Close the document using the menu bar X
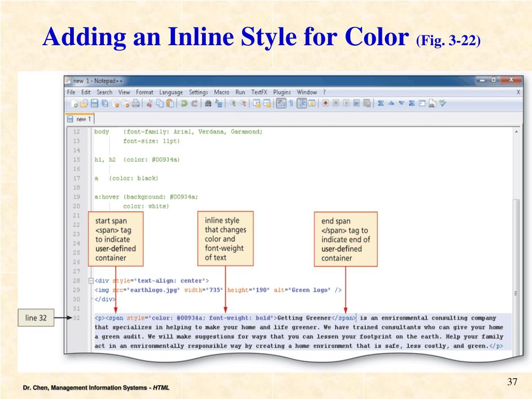This screenshot has height=399, width=532. [518, 92]
